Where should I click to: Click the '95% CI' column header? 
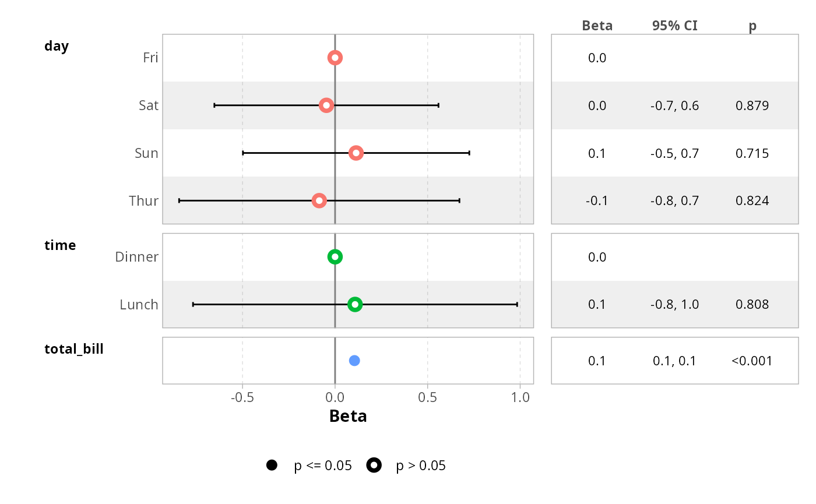(x=675, y=26)
